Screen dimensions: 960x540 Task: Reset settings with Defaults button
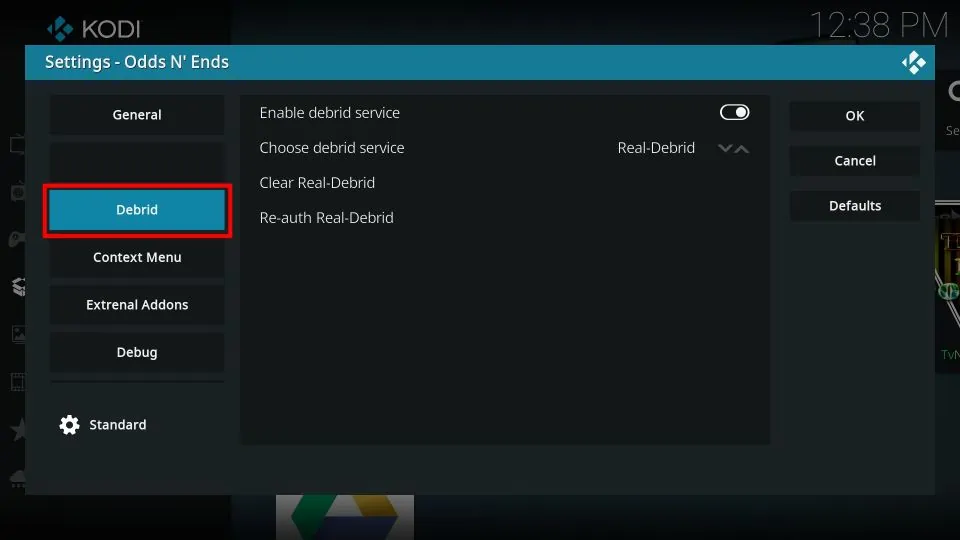pos(855,206)
